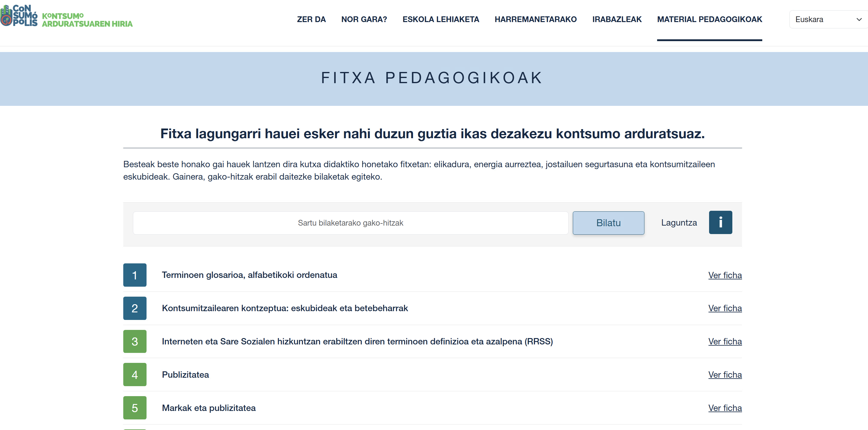The image size is (868, 430).
Task: Open Ver ficha for Publizitatea
Action: tap(725, 375)
